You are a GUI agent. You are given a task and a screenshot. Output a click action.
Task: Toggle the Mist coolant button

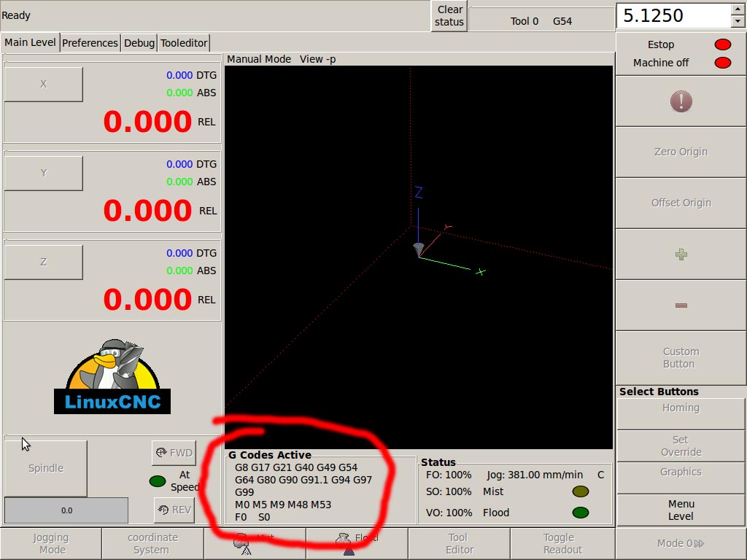click(255, 543)
